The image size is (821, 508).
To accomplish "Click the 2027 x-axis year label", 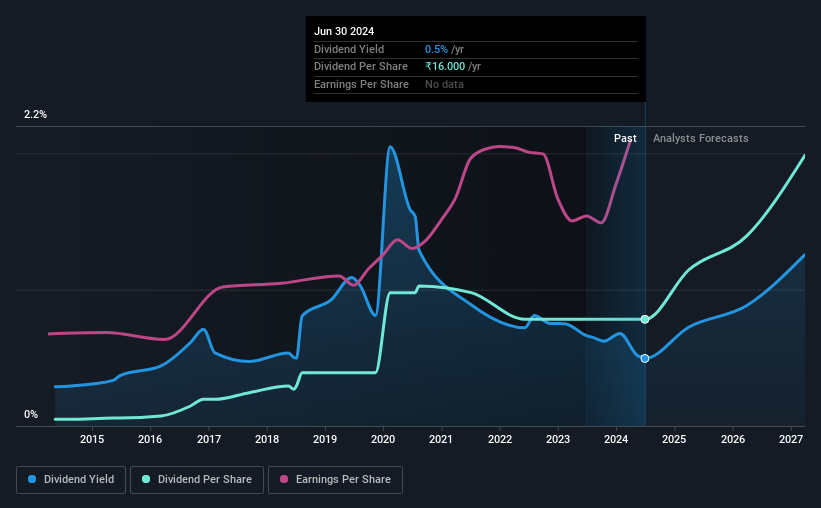I will coord(791,439).
